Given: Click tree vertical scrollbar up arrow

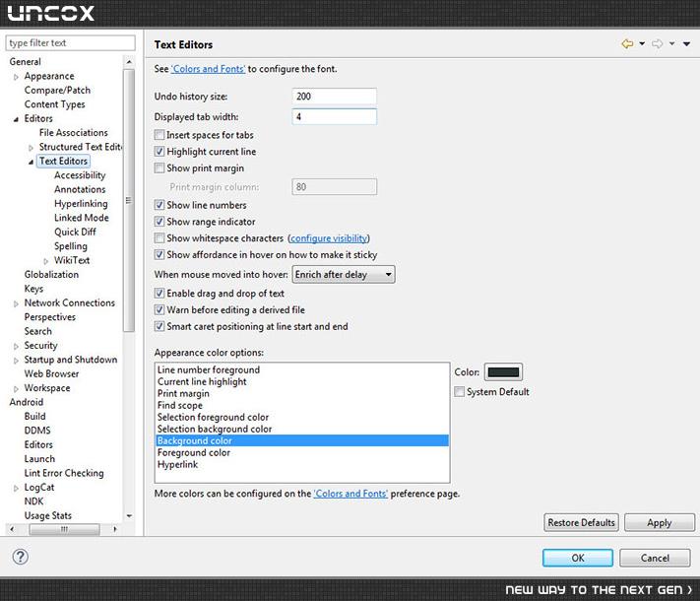Looking at the screenshot, I should pyautogui.click(x=129, y=62).
